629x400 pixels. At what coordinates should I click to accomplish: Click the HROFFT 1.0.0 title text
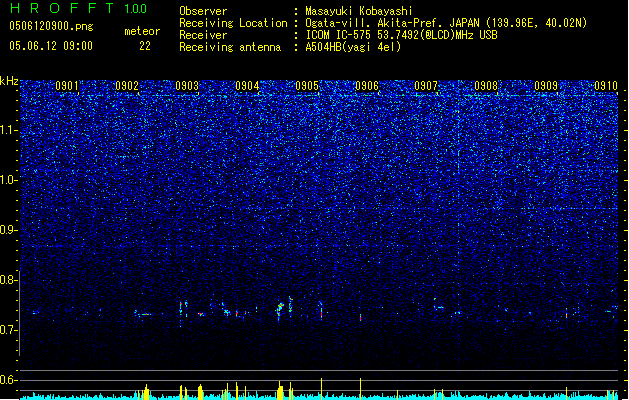tap(79, 8)
